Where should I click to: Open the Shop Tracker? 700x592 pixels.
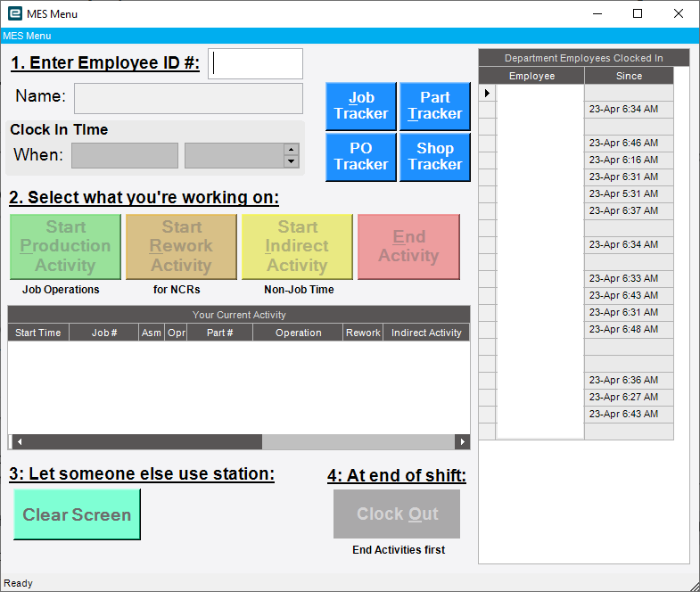point(435,157)
